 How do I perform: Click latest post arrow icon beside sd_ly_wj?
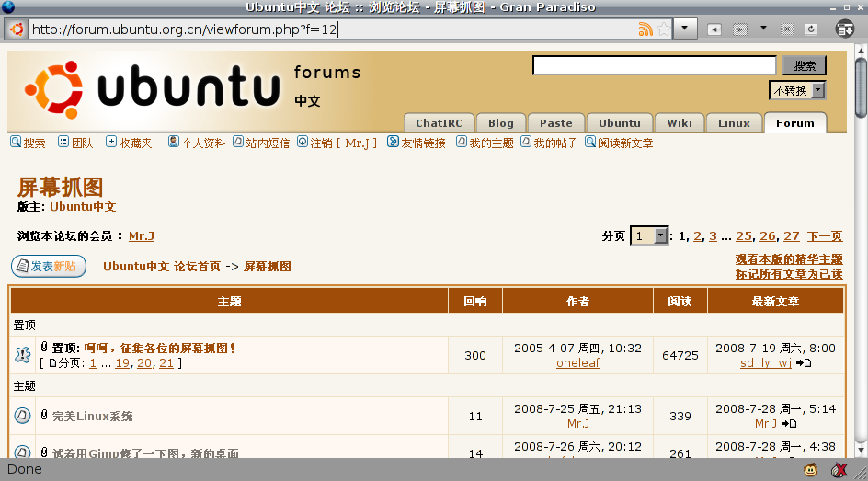(804, 363)
